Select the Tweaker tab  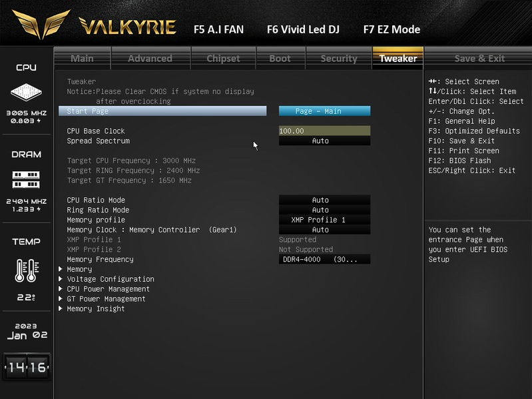pos(398,59)
